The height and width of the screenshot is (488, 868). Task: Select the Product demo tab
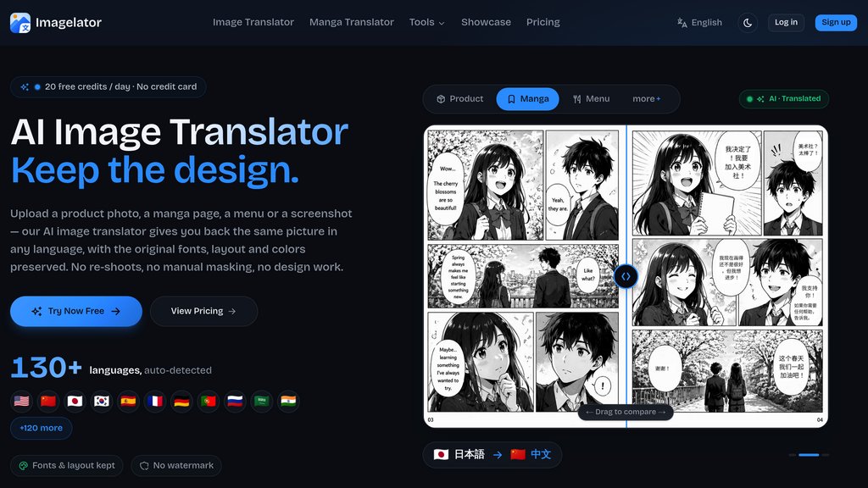pyautogui.click(x=459, y=99)
